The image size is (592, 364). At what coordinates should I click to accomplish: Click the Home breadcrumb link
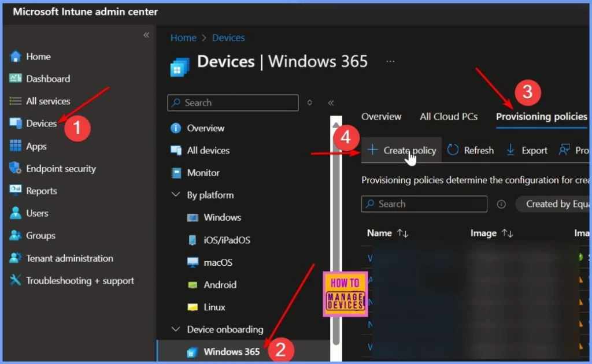183,38
